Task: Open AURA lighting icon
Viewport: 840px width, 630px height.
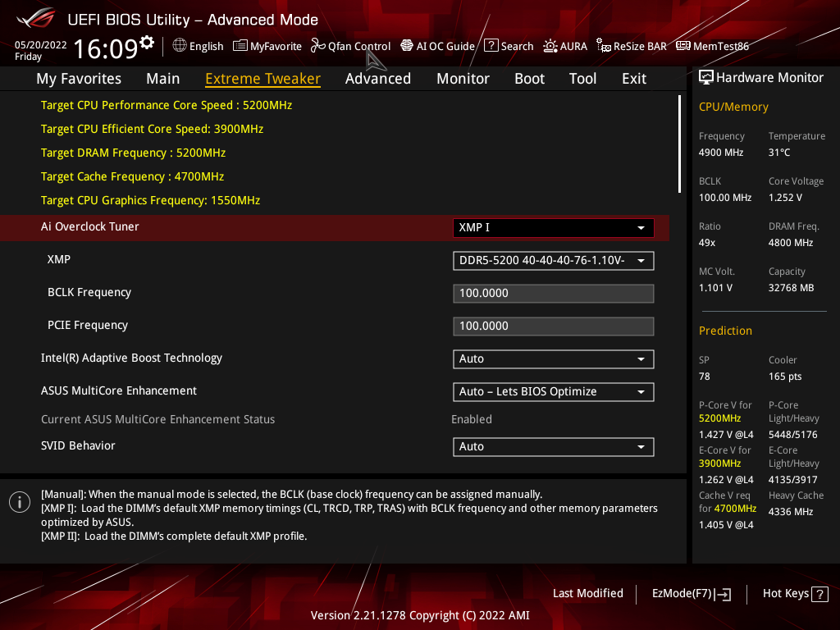Action: click(x=550, y=46)
